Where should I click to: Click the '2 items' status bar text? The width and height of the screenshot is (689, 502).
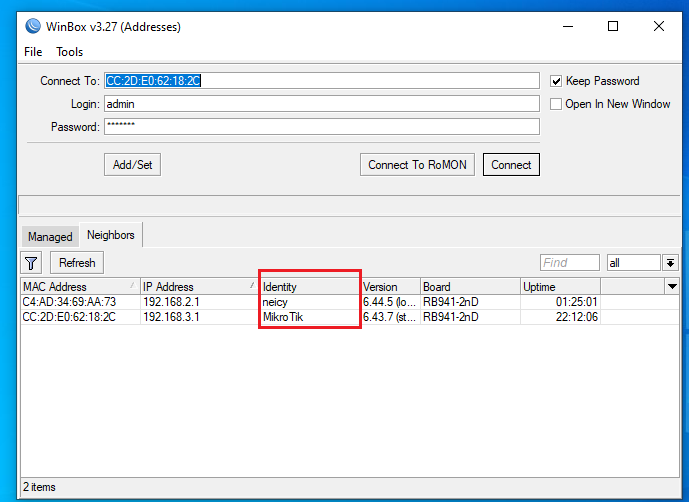coord(39,487)
